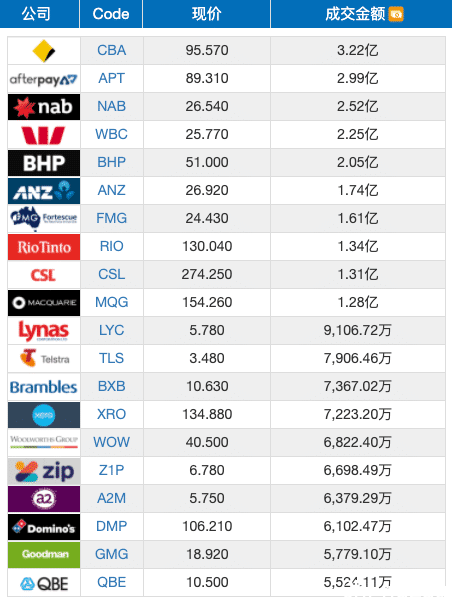Open the CBA stock code link
The image size is (452, 602).
pos(111,50)
